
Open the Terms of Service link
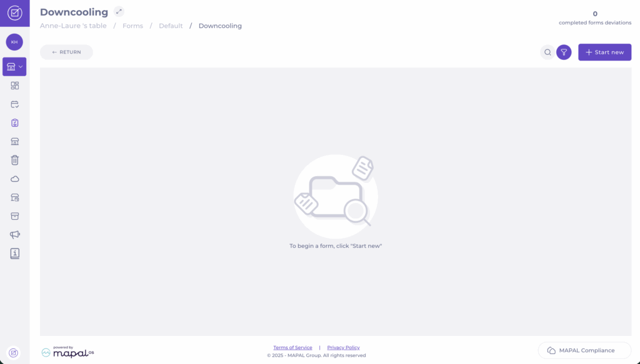[x=292, y=348]
